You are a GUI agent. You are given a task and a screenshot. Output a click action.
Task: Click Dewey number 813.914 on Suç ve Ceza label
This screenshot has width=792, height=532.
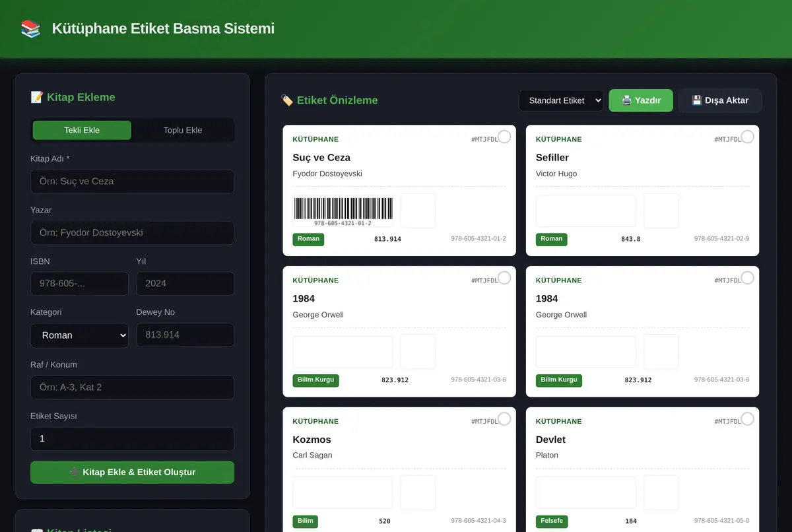click(387, 239)
